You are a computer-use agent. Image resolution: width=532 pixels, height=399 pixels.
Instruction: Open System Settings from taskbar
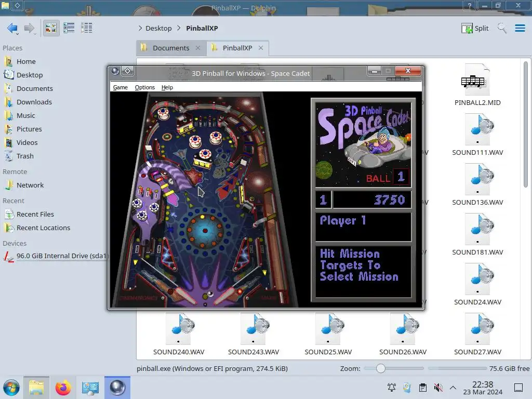90,388
